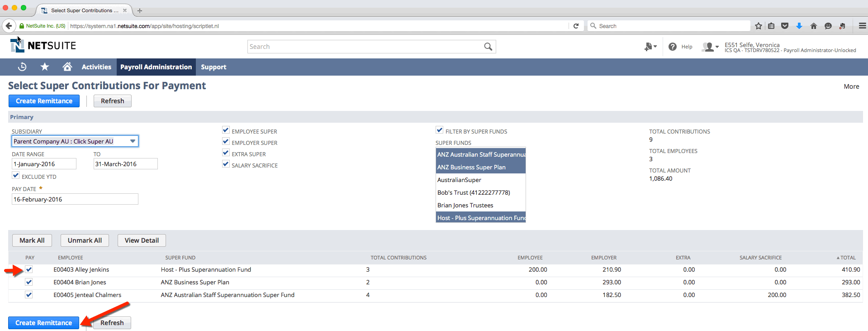868x331 pixels.
Task: Click E00403 Alley Jenkins employee cell
Action: coord(81,269)
